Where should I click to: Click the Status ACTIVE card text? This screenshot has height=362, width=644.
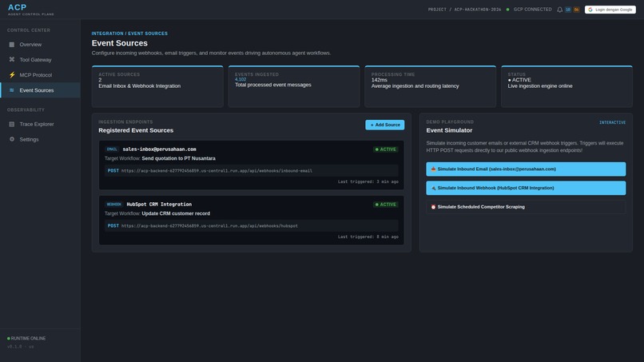tap(519, 80)
